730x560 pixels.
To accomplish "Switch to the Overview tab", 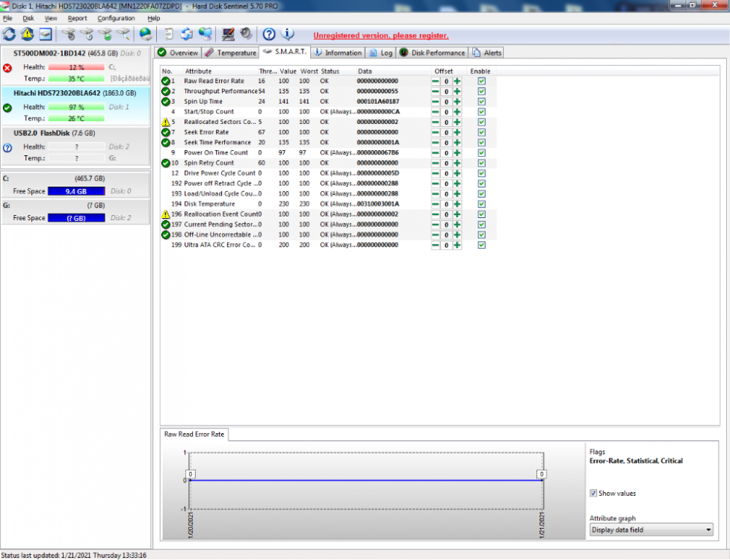I will pos(178,52).
